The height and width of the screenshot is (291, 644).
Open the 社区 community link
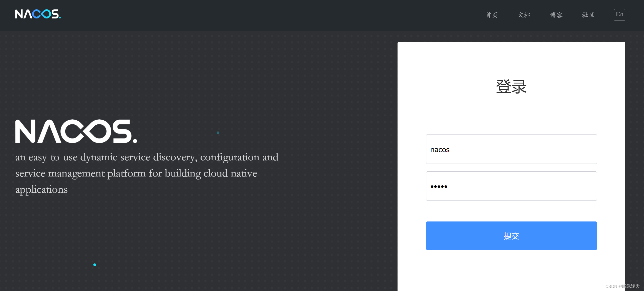tap(588, 15)
